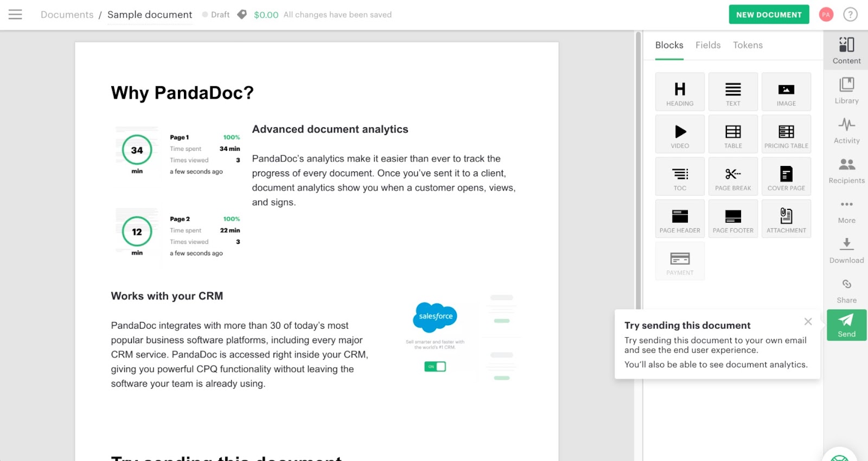Click the Why PandaDoc? heading
The image size is (868, 461).
[182, 93]
